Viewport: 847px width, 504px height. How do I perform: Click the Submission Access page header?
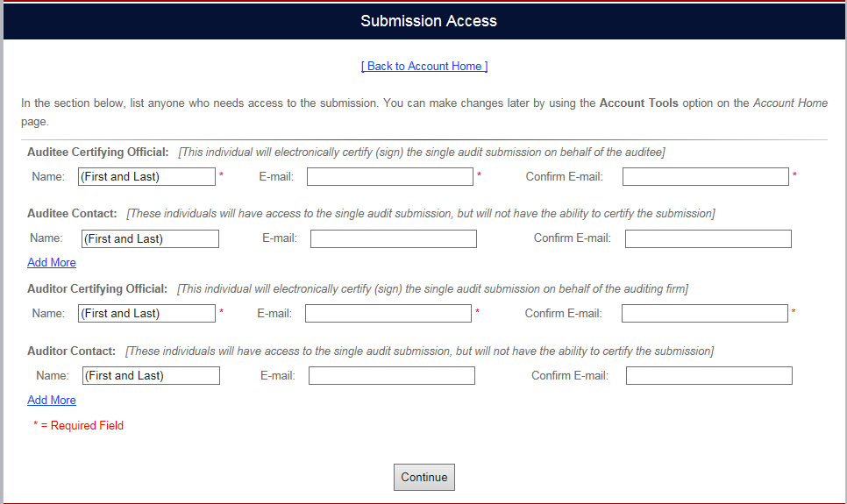[x=428, y=21]
